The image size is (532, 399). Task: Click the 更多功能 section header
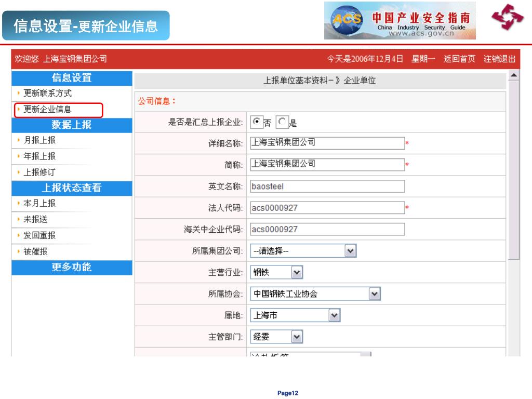coord(72,268)
